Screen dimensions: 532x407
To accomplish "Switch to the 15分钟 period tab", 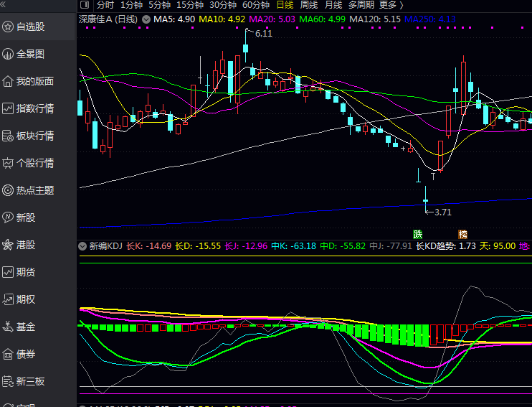I will 190,4.
